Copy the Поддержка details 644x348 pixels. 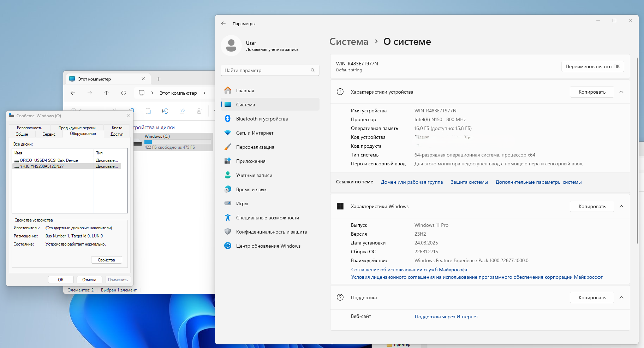click(x=592, y=297)
